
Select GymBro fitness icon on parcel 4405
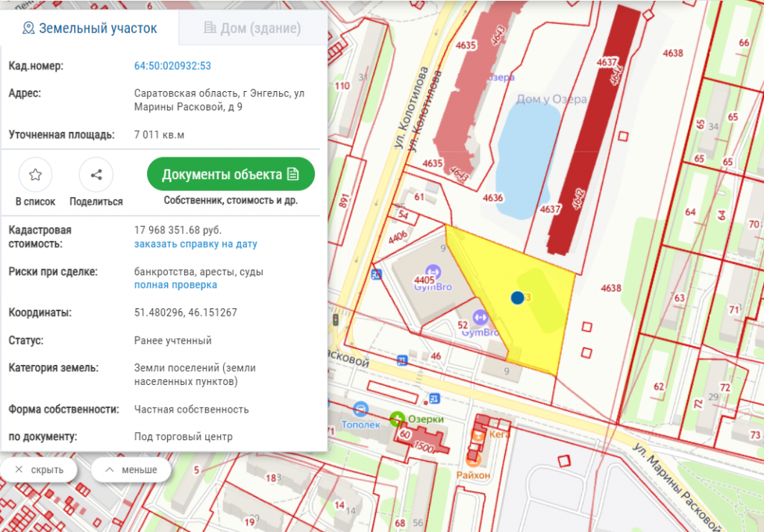433,272
